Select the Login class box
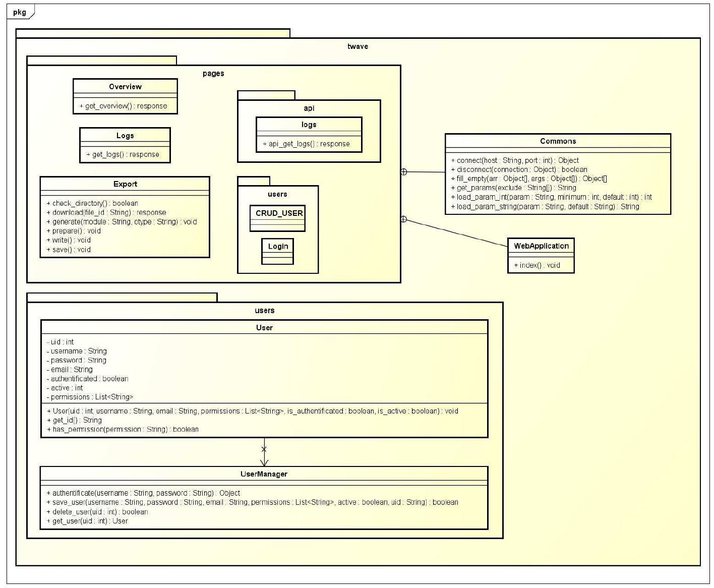This screenshot has height=588, width=714. [x=277, y=247]
